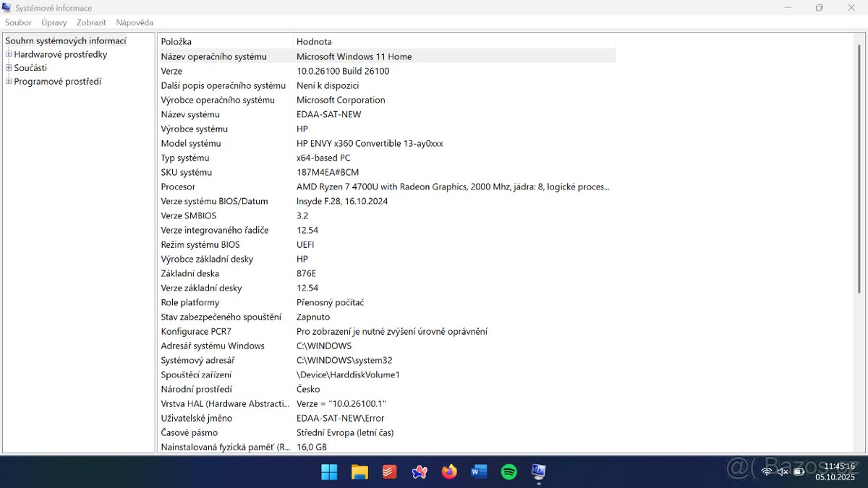Open Spotify from the taskbar
The image size is (868, 488).
click(509, 471)
